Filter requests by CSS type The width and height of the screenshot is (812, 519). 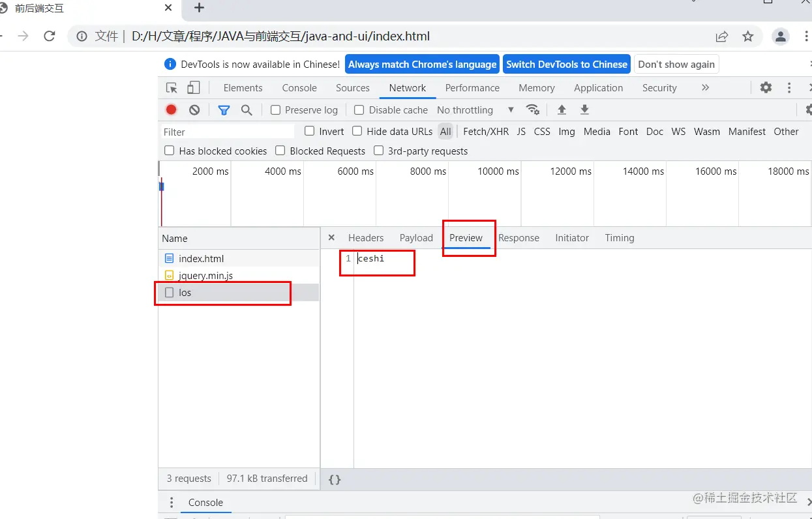coord(542,132)
